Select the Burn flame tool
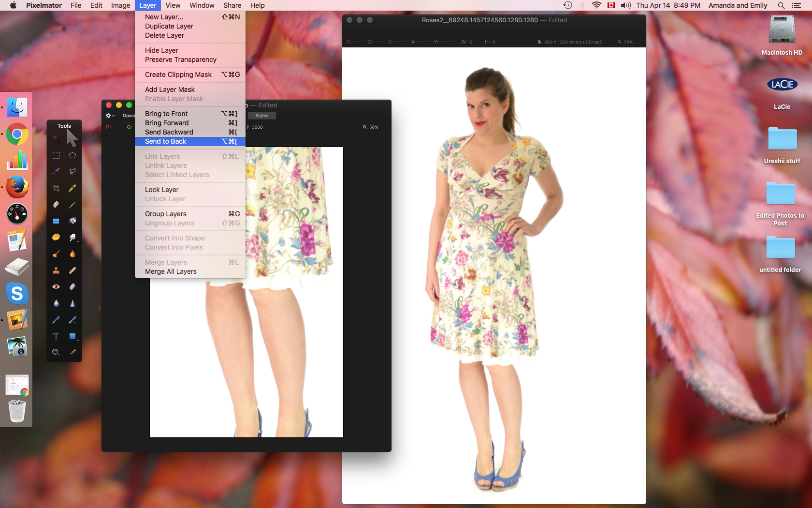The width and height of the screenshot is (812, 508). click(72, 254)
